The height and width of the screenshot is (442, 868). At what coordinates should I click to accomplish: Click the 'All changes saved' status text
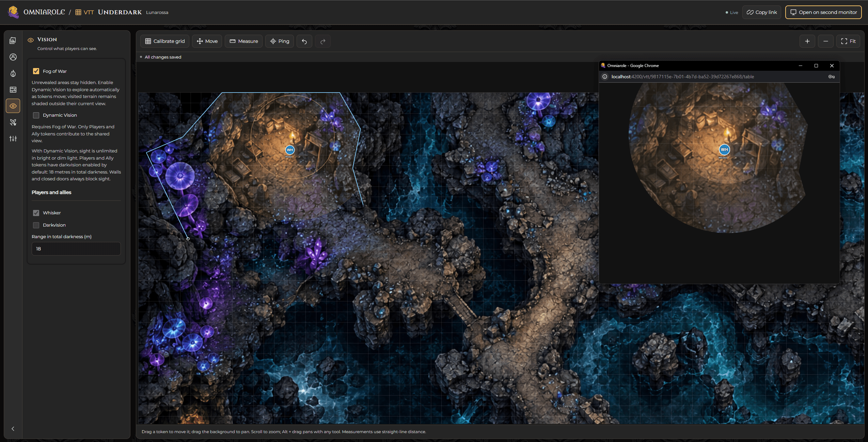(x=163, y=57)
